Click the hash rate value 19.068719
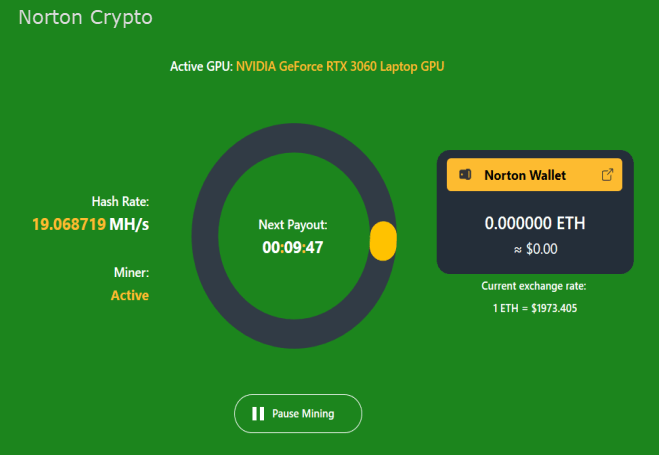The width and height of the screenshot is (659, 455). 69,224
